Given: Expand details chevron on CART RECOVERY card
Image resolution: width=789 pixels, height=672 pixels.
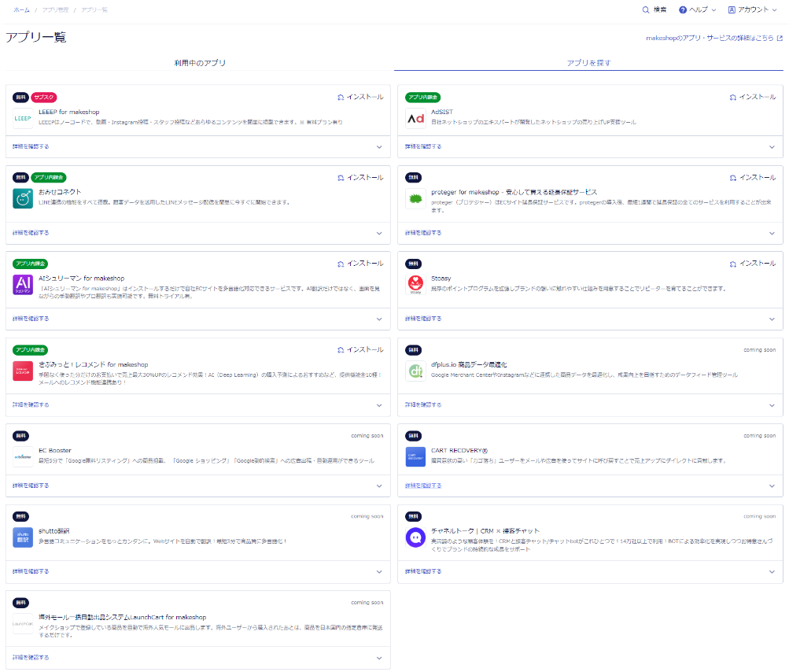Looking at the screenshot, I should point(772,486).
